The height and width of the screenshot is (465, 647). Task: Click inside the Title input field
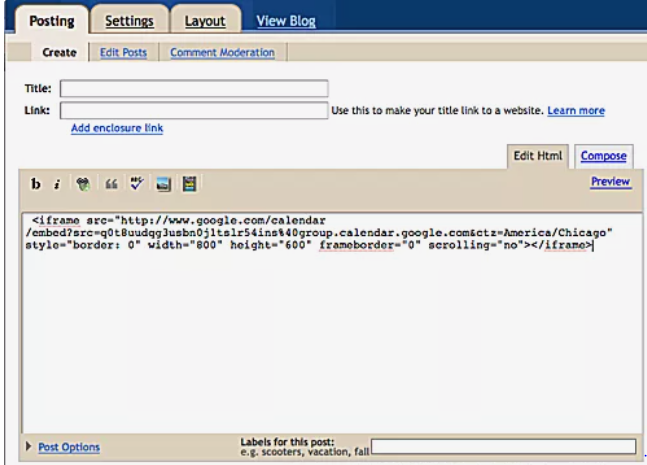[x=194, y=88]
